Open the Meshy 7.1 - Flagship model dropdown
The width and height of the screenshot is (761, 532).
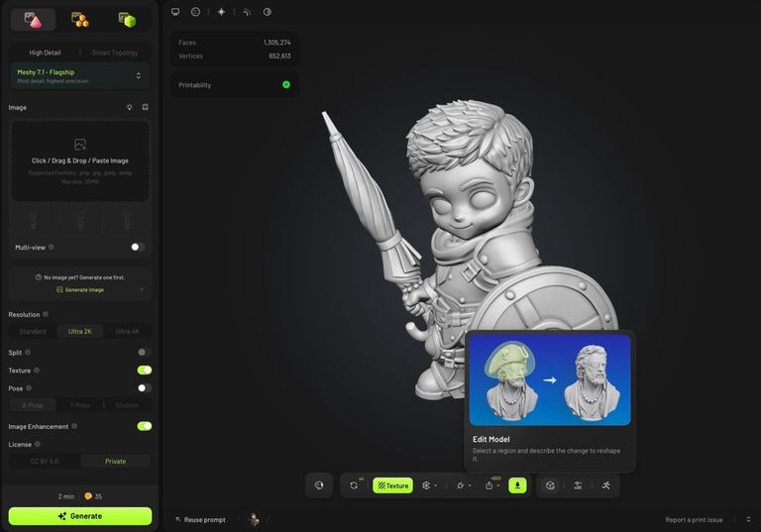click(x=80, y=76)
